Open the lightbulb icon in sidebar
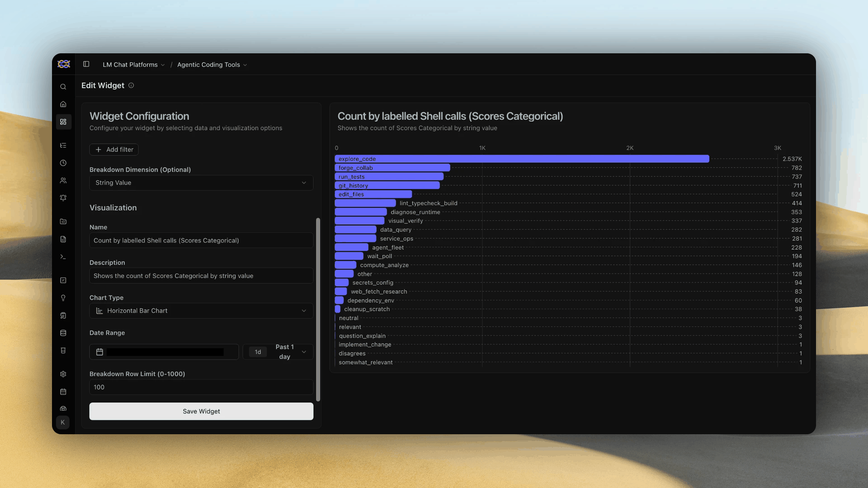This screenshot has height=488, width=868. pos(63,298)
